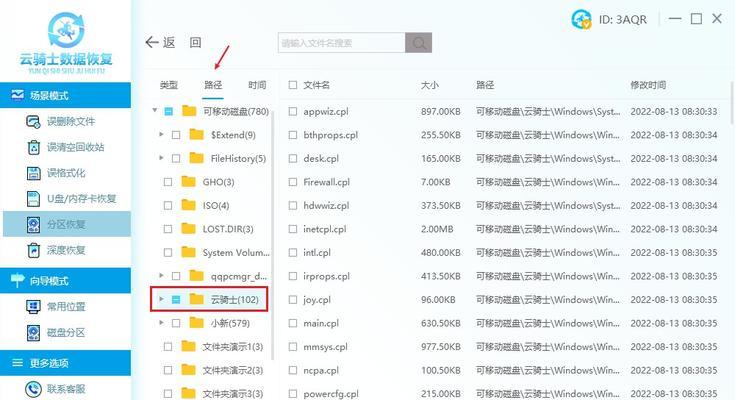Tick the select-all 文件名 header checkbox
This screenshot has height=400, width=735.
(293, 85)
